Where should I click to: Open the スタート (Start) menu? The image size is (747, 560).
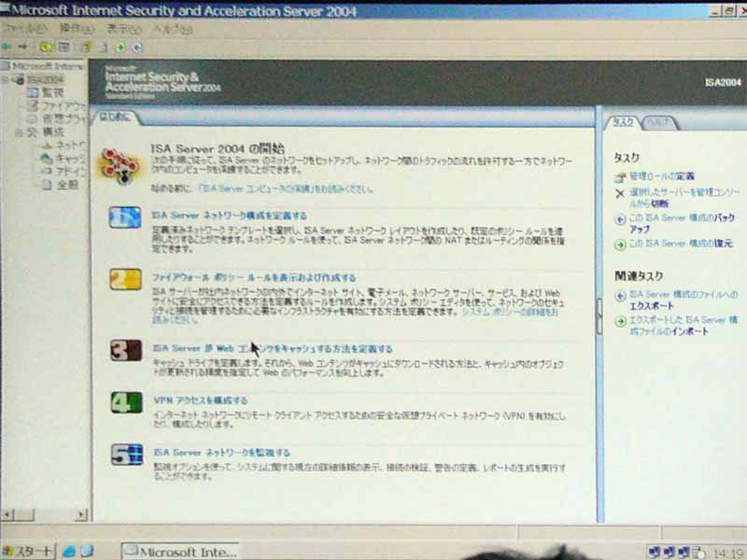28,552
